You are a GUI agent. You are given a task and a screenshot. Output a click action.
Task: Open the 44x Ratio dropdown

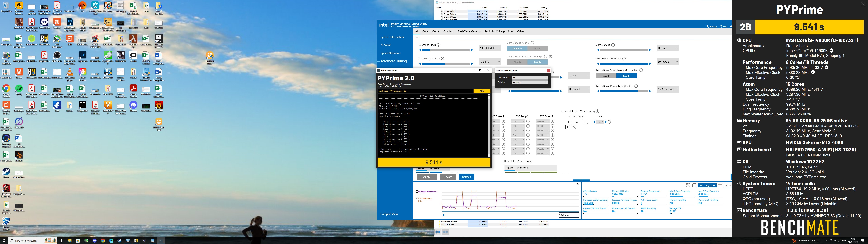pos(600,122)
